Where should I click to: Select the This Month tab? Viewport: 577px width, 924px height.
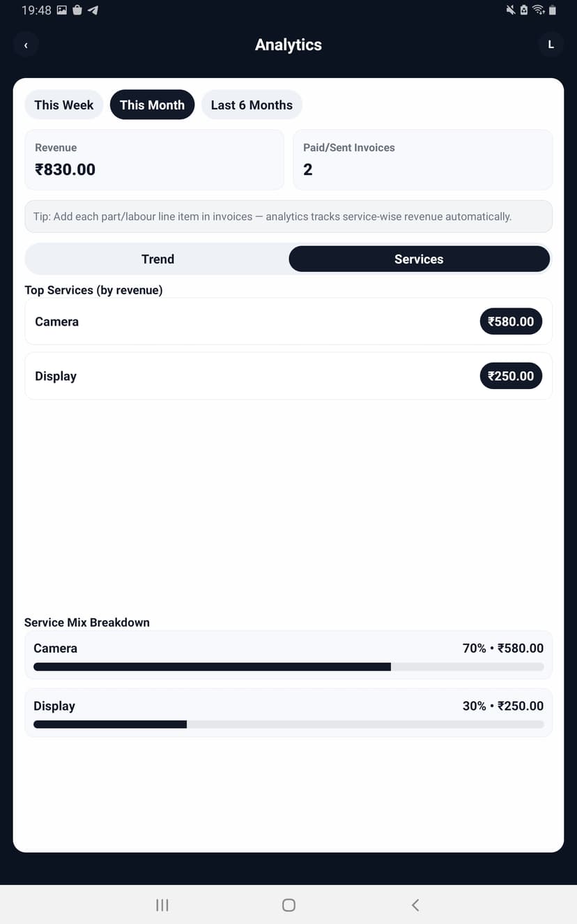[x=152, y=105]
